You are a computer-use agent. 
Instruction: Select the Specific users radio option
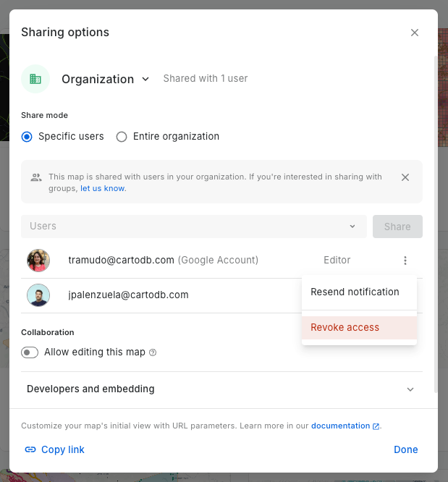tap(28, 136)
